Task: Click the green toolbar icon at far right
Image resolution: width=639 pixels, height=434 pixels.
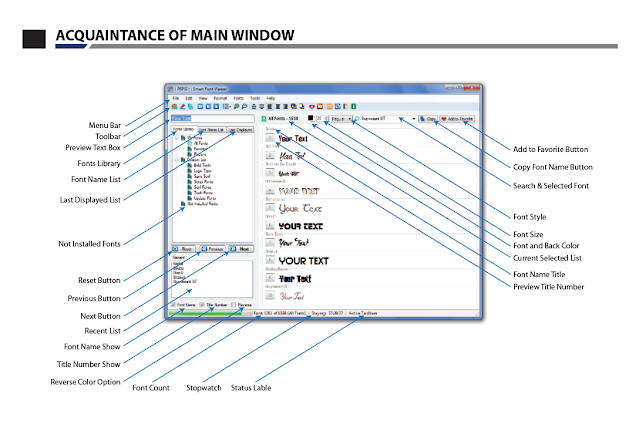Action: [x=353, y=106]
